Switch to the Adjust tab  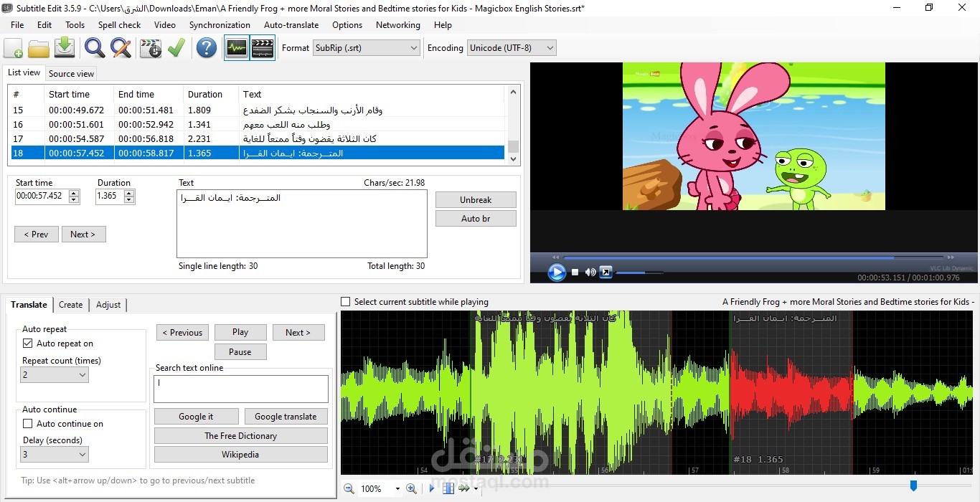pos(108,305)
